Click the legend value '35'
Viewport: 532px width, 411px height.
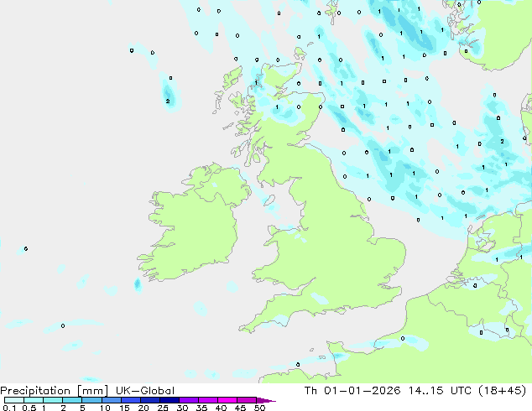pos(201,408)
